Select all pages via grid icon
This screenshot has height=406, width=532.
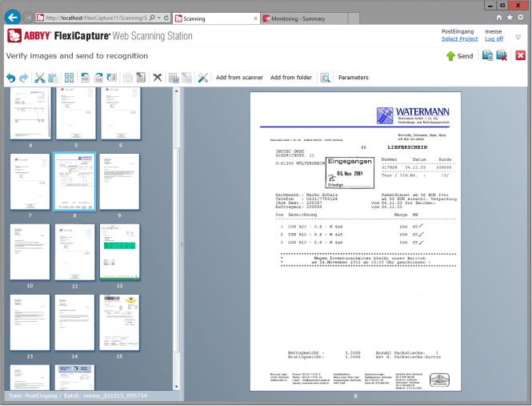tap(70, 78)
